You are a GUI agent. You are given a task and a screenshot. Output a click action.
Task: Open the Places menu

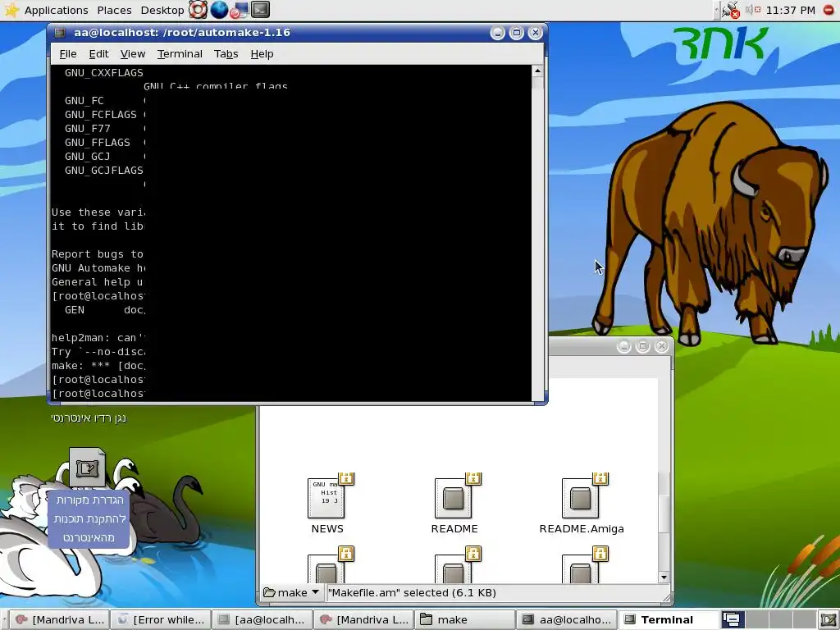(x=114, y=10)
